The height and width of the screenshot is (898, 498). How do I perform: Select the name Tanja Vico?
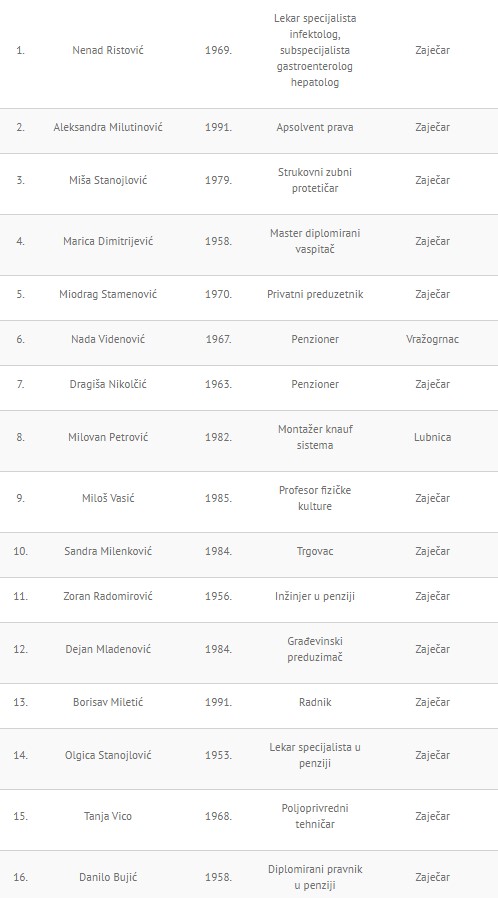tap(108, 816)
